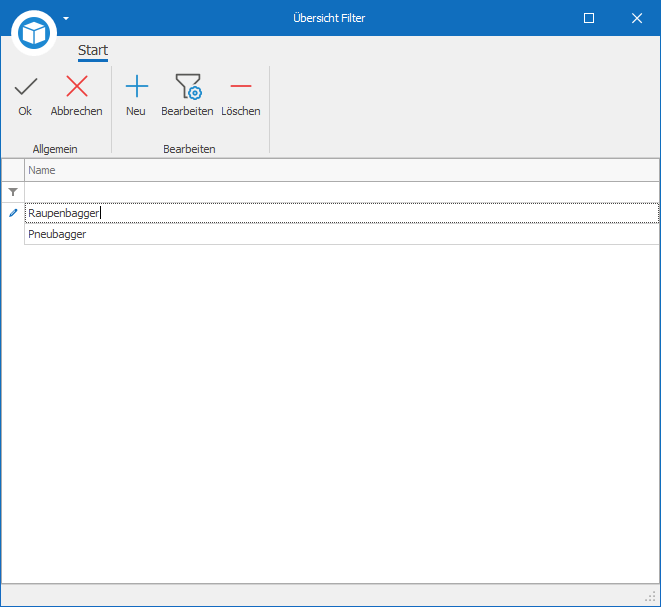The image size is (661, 607).
Task: Confirm with the Ok checkmark
Action: (x=25, y=96)
